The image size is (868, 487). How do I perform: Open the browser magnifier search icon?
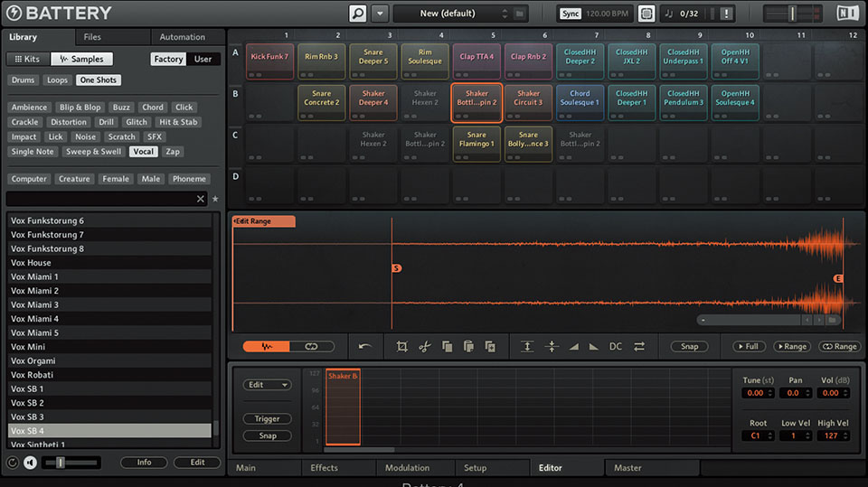[358, 14]
